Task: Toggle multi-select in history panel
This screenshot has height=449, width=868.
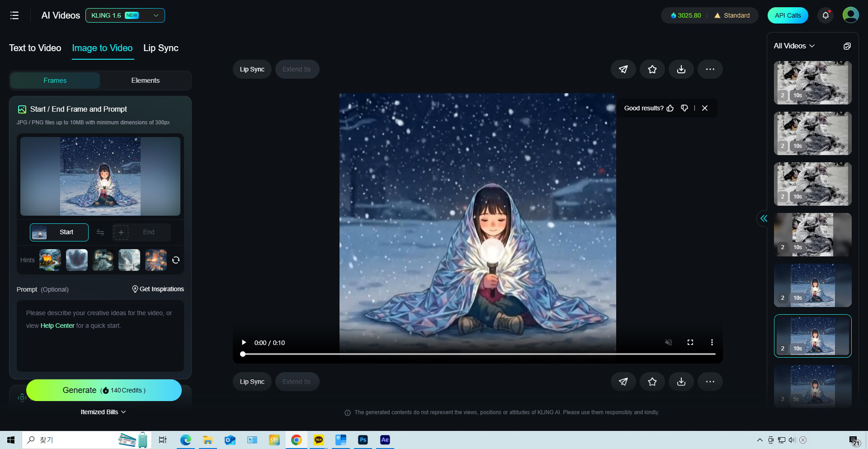Action: click(x=847, y=46)
